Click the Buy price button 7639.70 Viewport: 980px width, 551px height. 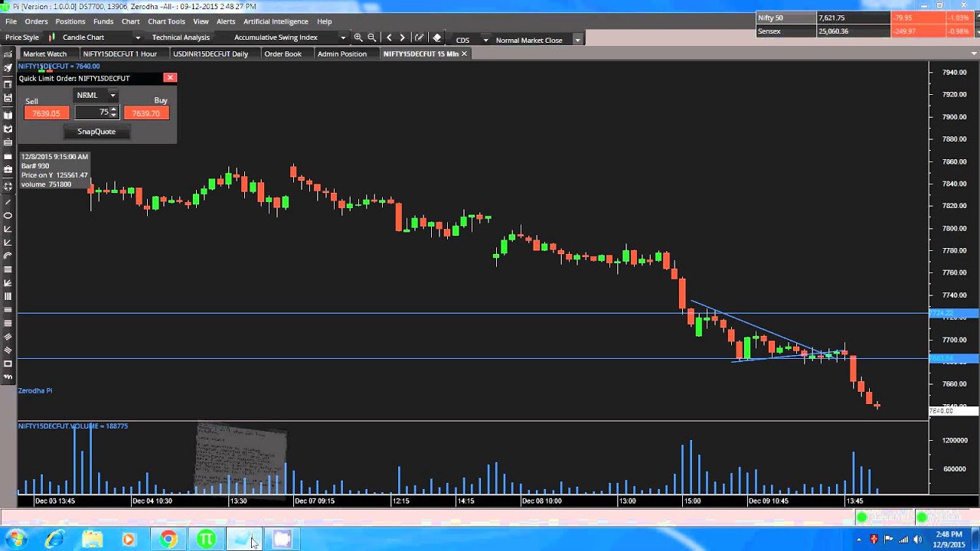pyautogui.click(x=146, y=113)
